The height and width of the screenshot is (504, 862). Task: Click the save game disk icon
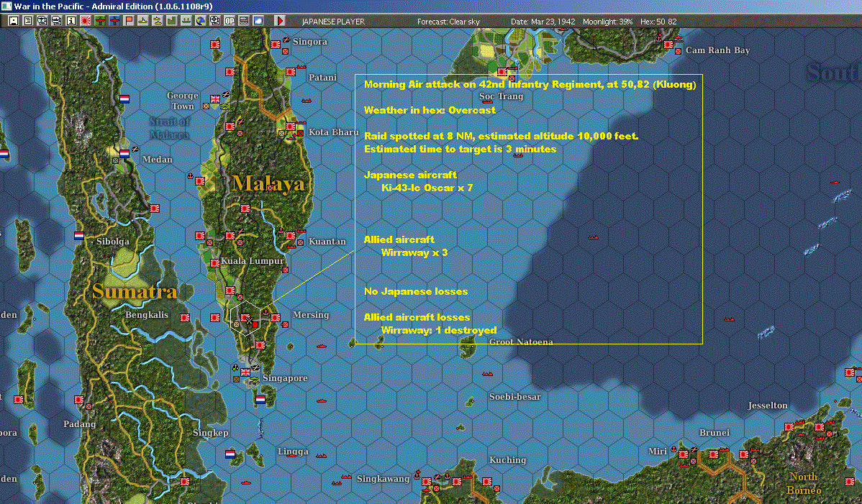click(14, 21)
